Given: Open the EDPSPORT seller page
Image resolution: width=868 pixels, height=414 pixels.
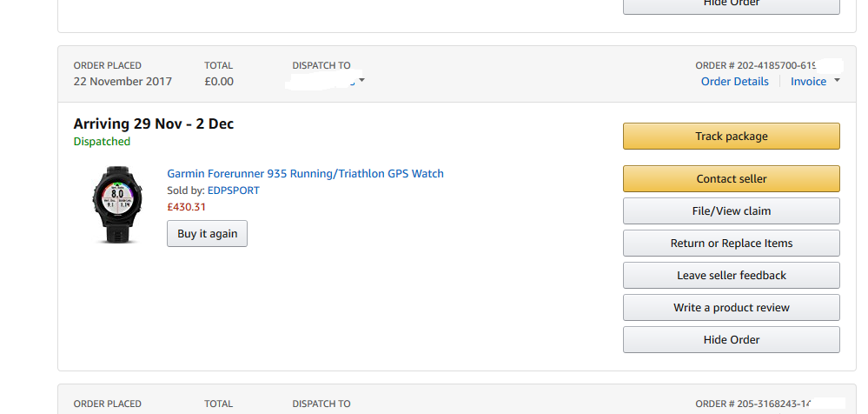Looking at the screenshot, I should click(x=233, y=190).
